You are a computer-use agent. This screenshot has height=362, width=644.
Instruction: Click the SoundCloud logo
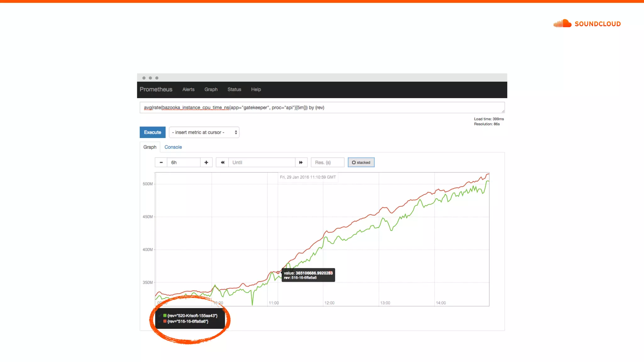tap(587, 24)
